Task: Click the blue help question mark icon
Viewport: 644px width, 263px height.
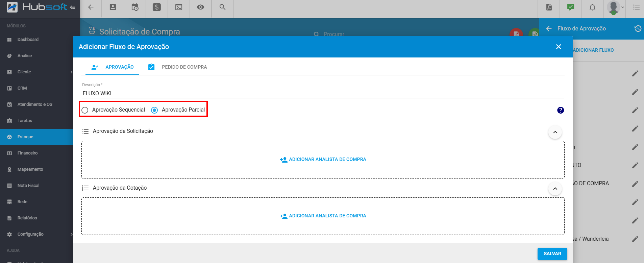Action: (x=561, y=110)
